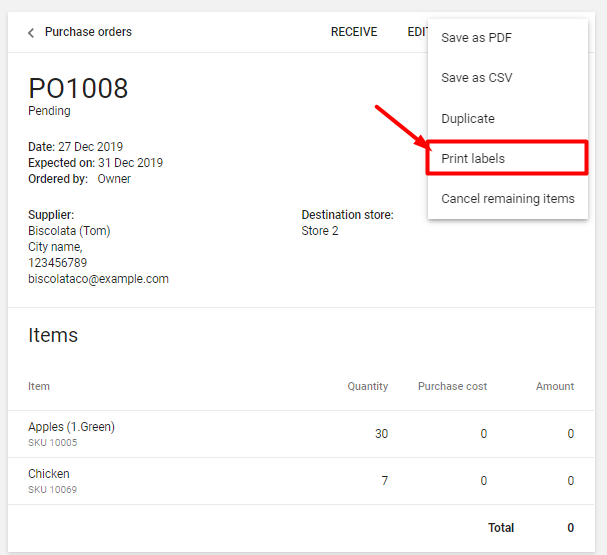Click the supplier email biscolataco@example.com
Screen dimensions: 607x555
(98, 279)
